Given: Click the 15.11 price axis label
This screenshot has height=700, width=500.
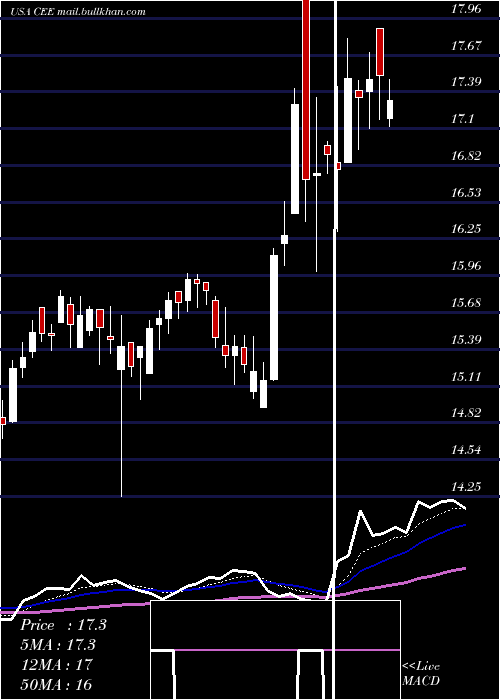Looking at the screenshot, I should pos(466,377).
